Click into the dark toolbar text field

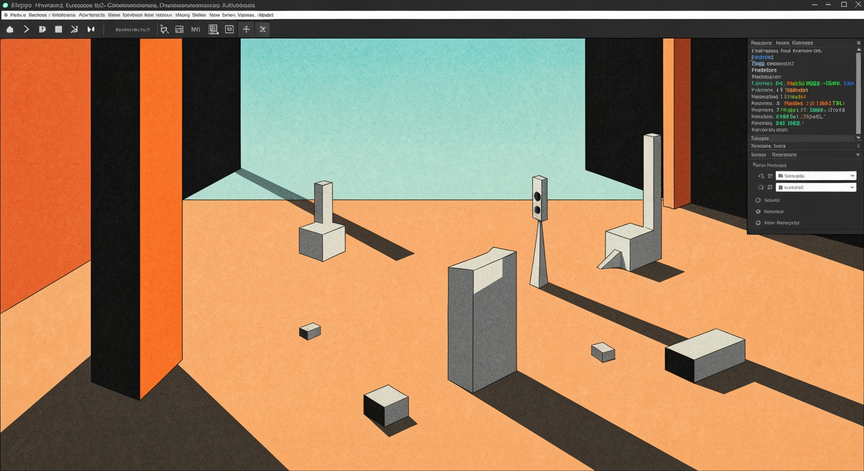click(x=132, y=29)
